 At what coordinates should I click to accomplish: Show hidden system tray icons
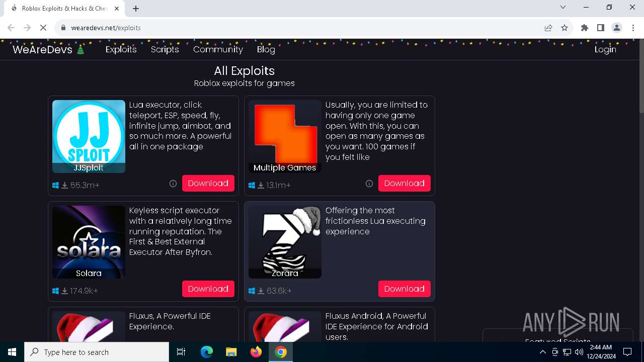click(542, 352)
